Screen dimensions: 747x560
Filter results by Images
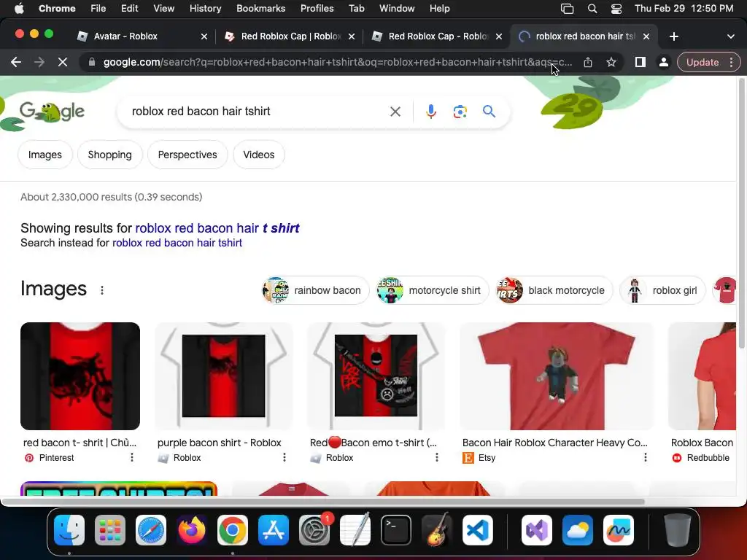click(x=44, y=155)
